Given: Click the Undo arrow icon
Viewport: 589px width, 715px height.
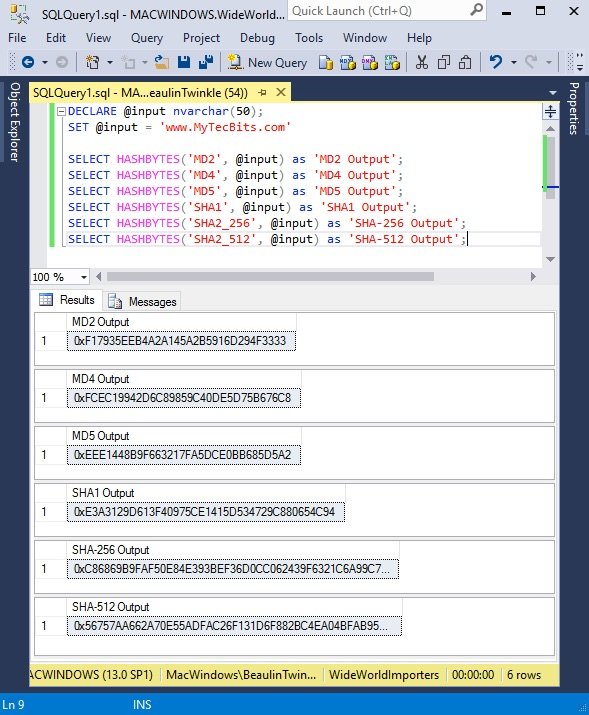Looking at the screenshot, I should pos(496,62).
